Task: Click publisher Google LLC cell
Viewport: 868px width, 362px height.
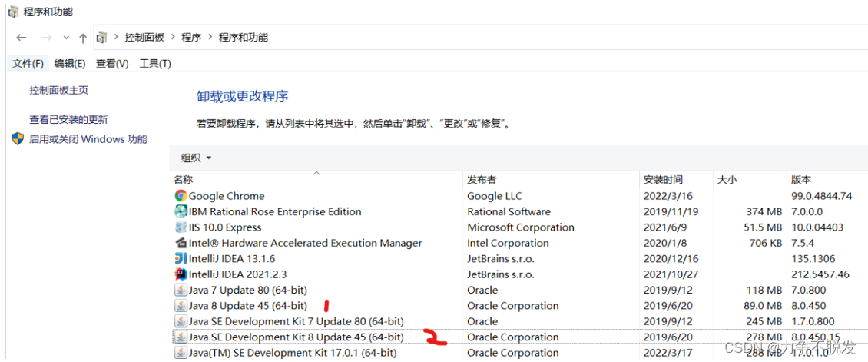Action: (495, 196)
